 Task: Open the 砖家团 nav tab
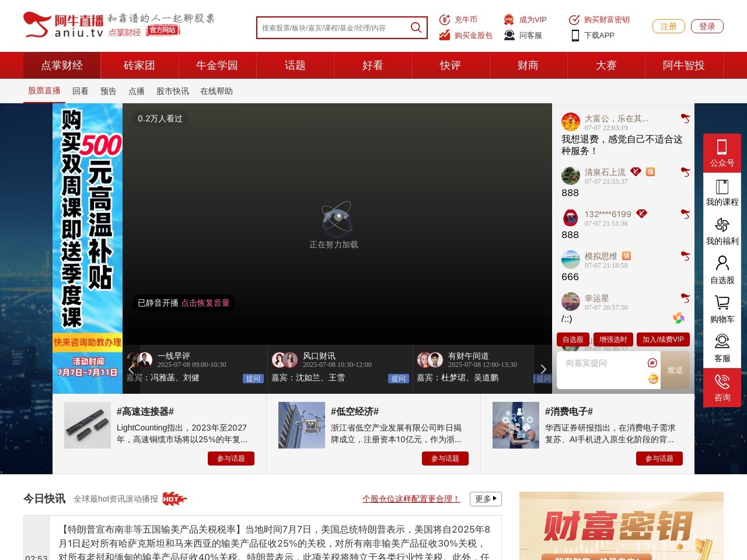(x=139, y=65)
